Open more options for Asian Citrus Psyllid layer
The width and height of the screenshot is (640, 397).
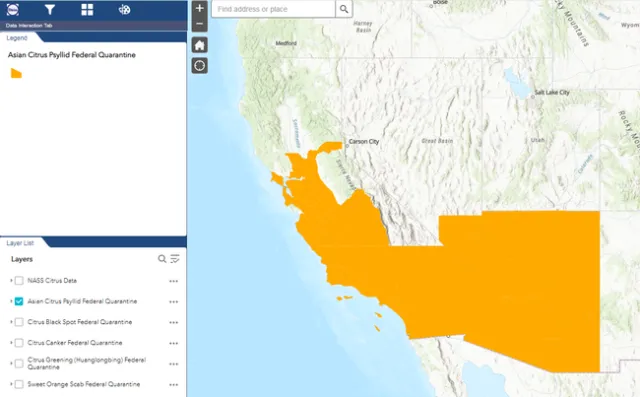173,302
